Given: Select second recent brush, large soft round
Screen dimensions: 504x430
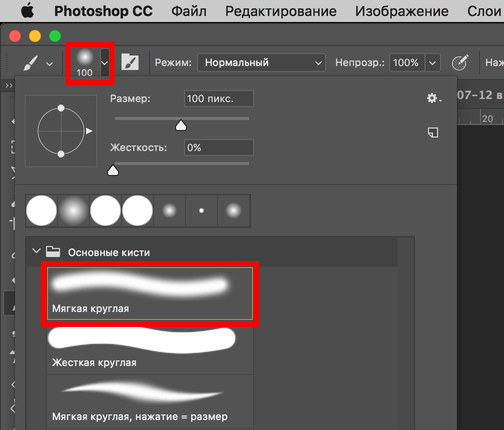Looking at the screenshot, I should point(73,211).
